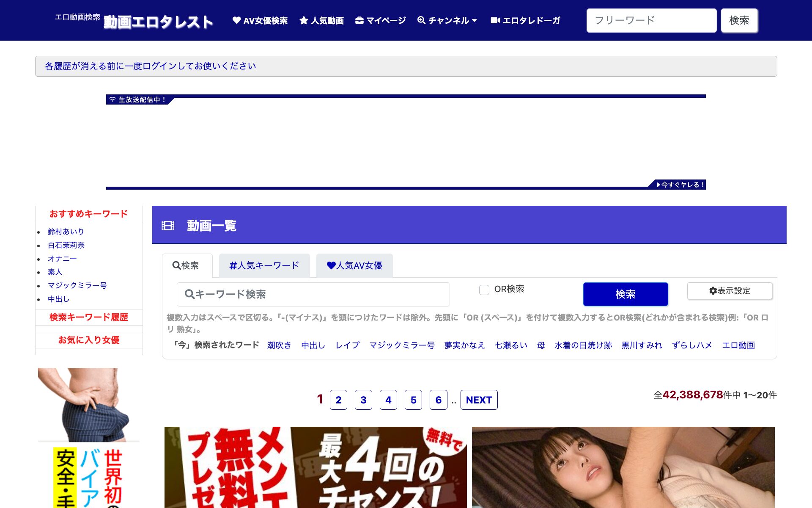Screen dimensions: 812x508
Task: Select sidebar keyword マジックミラー号
Action: coord(77,285)
